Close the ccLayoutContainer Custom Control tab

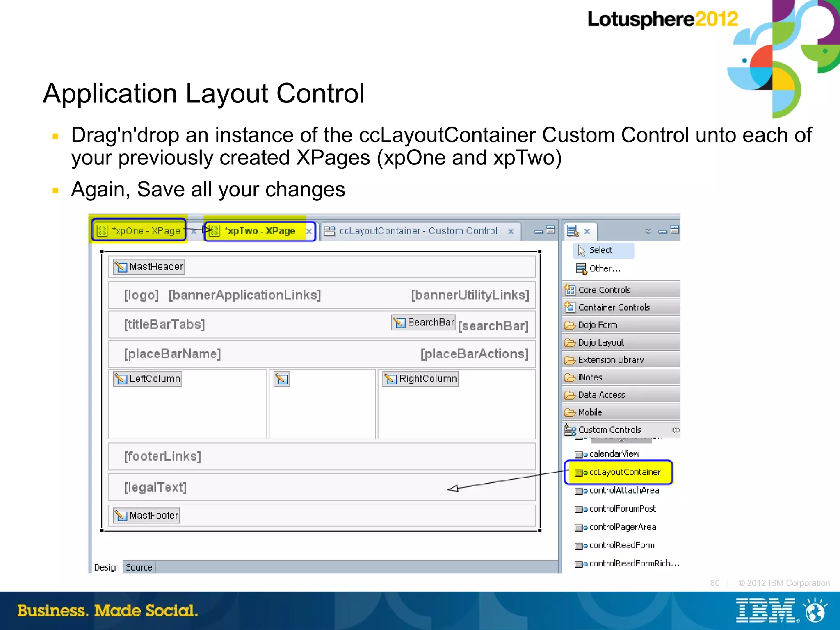[x=511, y=232]
